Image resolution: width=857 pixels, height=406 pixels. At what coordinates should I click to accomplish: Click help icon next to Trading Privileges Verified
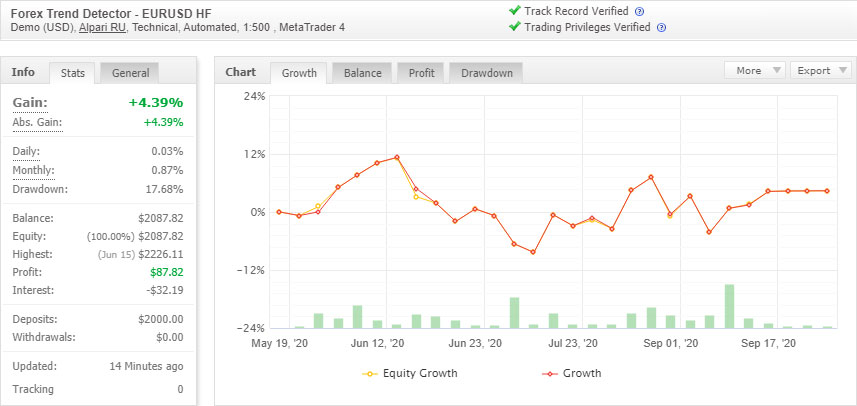(661, 27)
